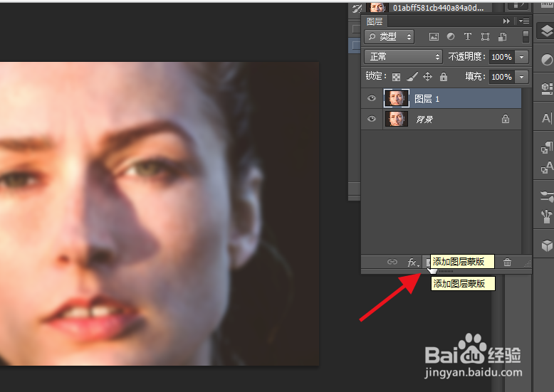Click the add layer mask button
Screen dimensions: 554x392
click(428, 262)
